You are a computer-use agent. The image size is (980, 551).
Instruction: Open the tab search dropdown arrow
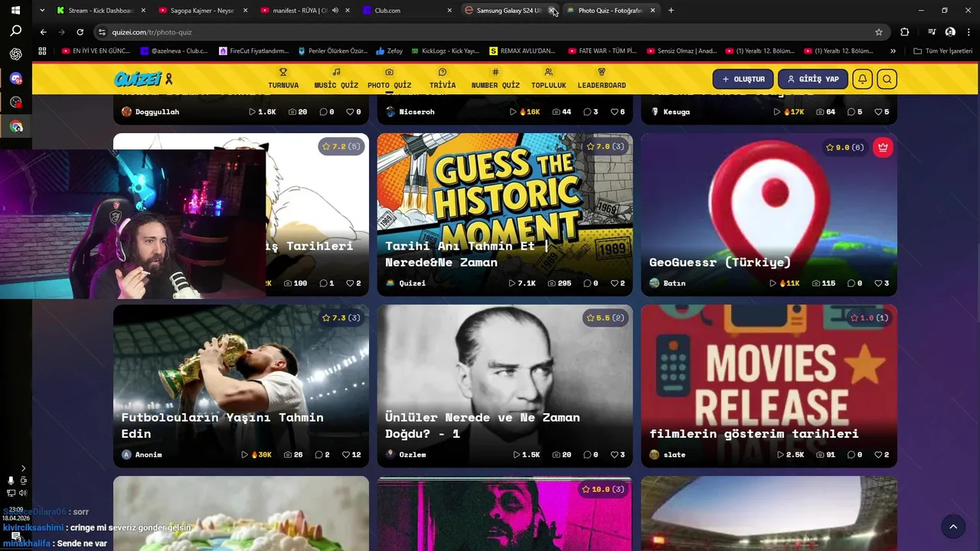point(42,11)
